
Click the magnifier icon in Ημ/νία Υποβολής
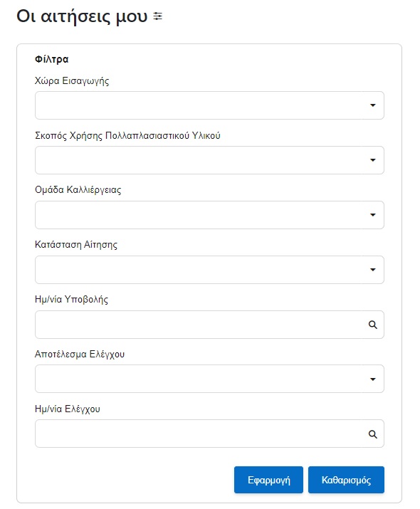click(x=372, y=325)
